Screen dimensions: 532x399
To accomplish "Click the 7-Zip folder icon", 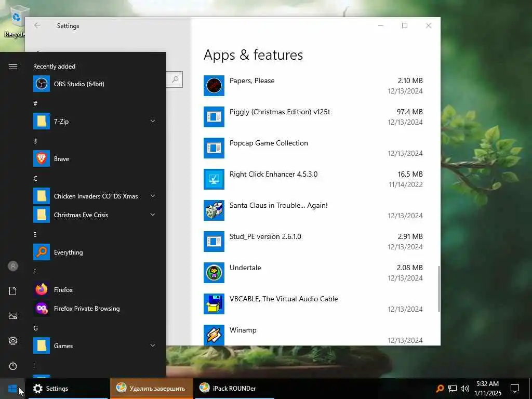I will [x=42, y=121].
